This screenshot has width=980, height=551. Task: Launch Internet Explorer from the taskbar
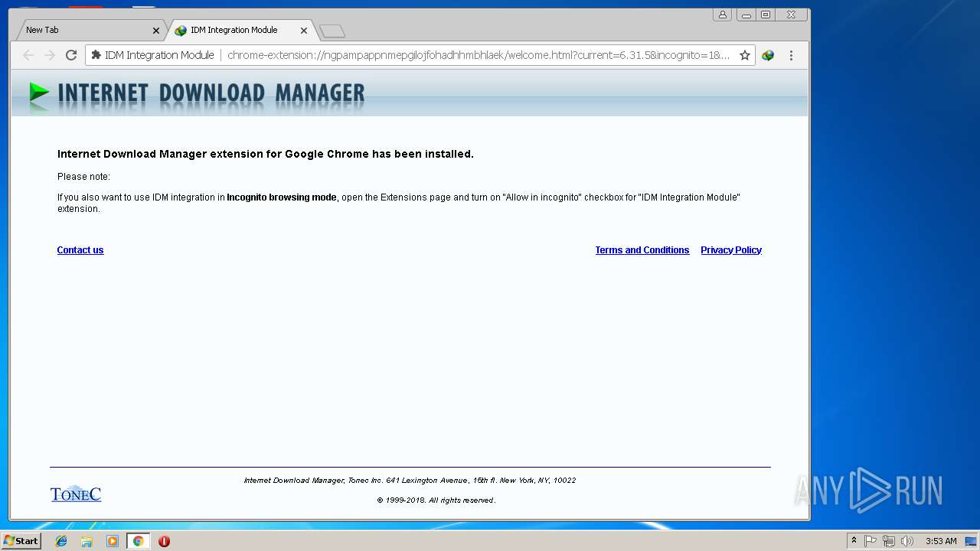click(61, 541)
